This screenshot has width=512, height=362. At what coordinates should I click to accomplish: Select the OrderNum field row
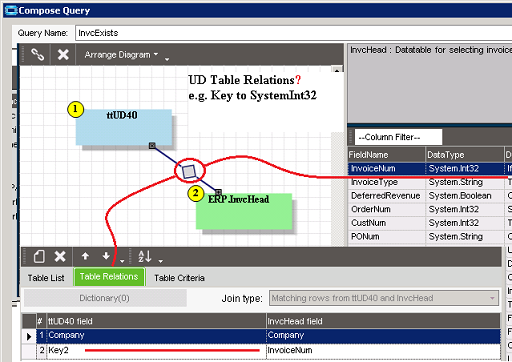[x=430, y=209]
